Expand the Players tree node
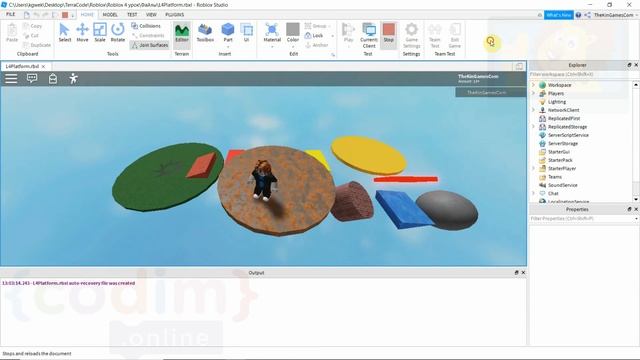This screenshot has height=360, width=640. pos(533,93)
